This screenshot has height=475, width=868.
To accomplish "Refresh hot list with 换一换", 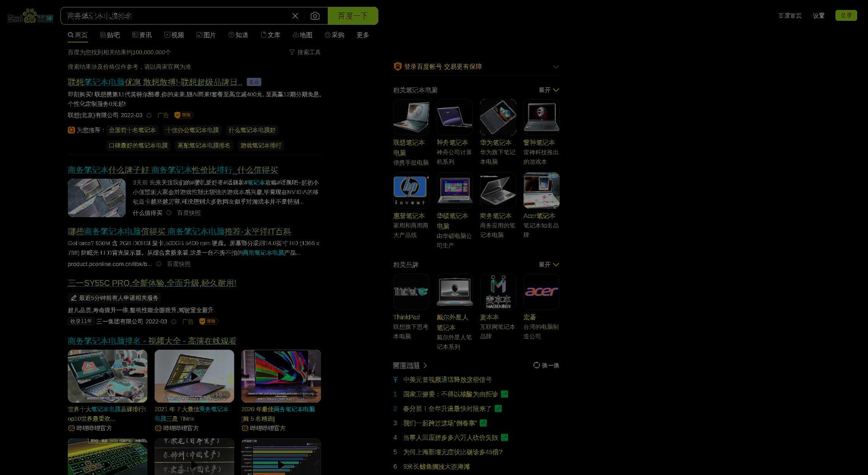I will tap(546, 365).
